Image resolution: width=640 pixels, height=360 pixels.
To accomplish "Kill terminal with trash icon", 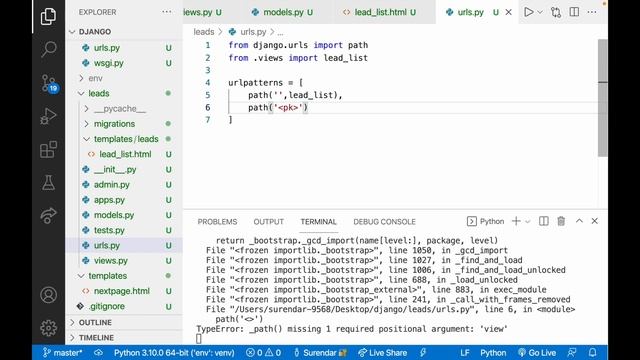I will (561, 221).
